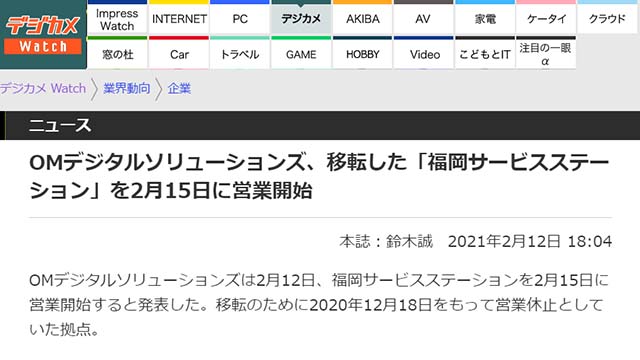The width and height of the screenshot is (640, 360).
Task: Switch to the AV tab
Action: point(423,18)
